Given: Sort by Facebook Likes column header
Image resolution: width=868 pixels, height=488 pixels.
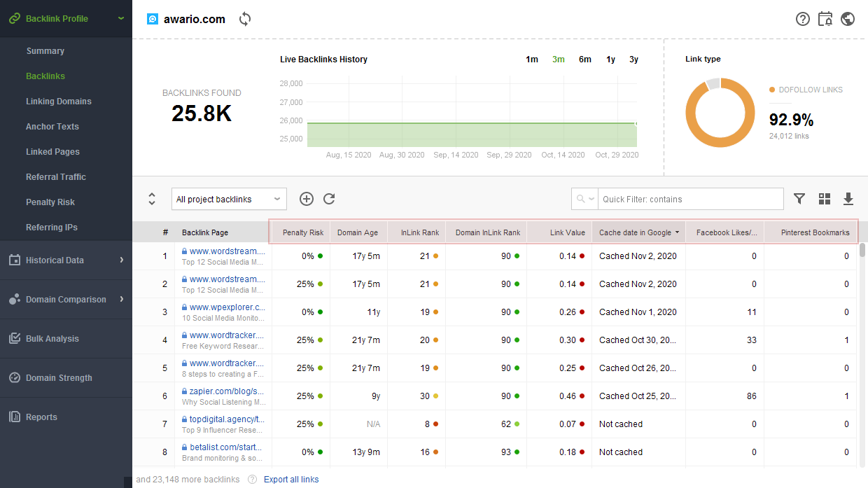Looking at the screenshot, I should click(724, 232).
